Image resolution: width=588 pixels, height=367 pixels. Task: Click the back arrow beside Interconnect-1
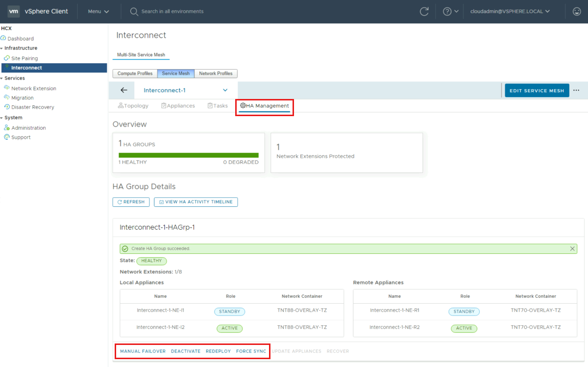point(124,90)
